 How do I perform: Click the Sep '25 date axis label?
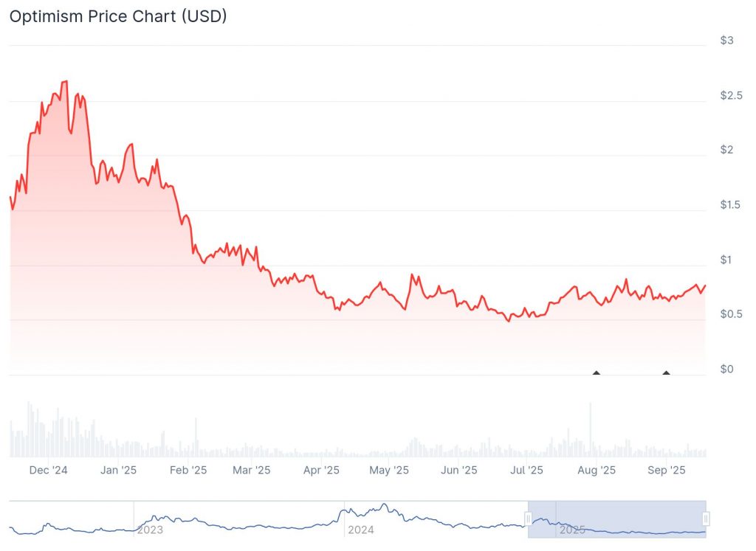(x=667, y=470)
